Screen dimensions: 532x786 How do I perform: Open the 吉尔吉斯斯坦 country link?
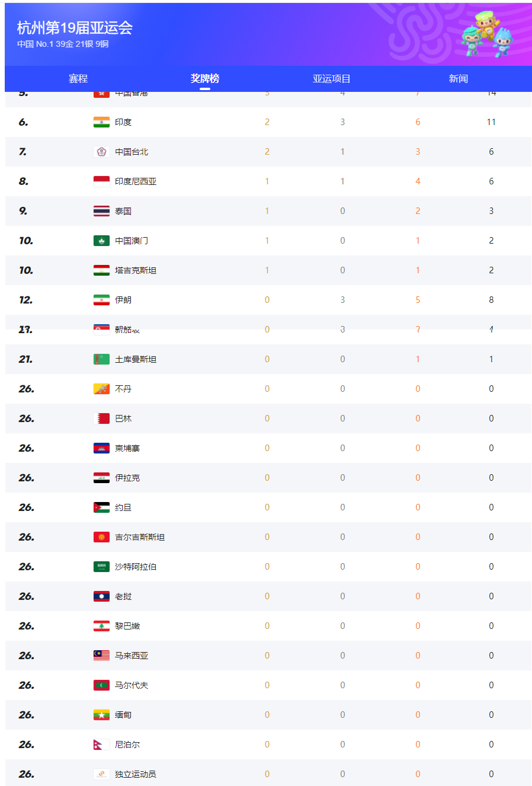click(140, 537)
